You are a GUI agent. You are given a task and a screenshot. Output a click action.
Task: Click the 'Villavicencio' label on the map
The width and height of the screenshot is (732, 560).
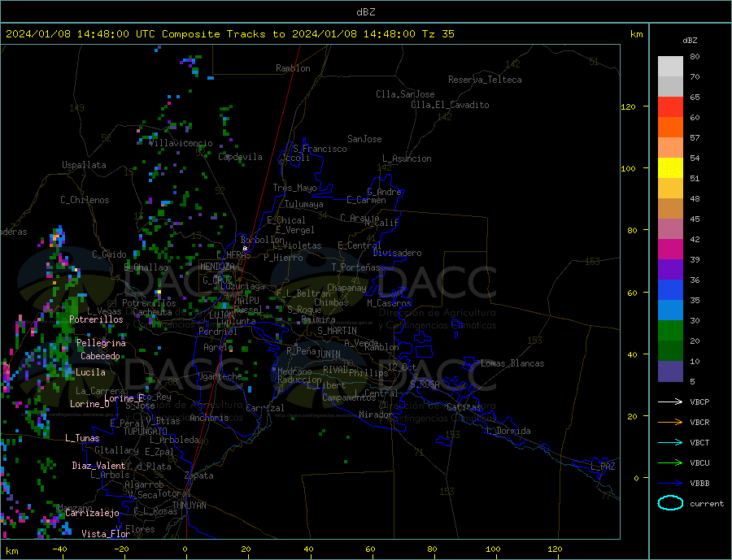181,143
